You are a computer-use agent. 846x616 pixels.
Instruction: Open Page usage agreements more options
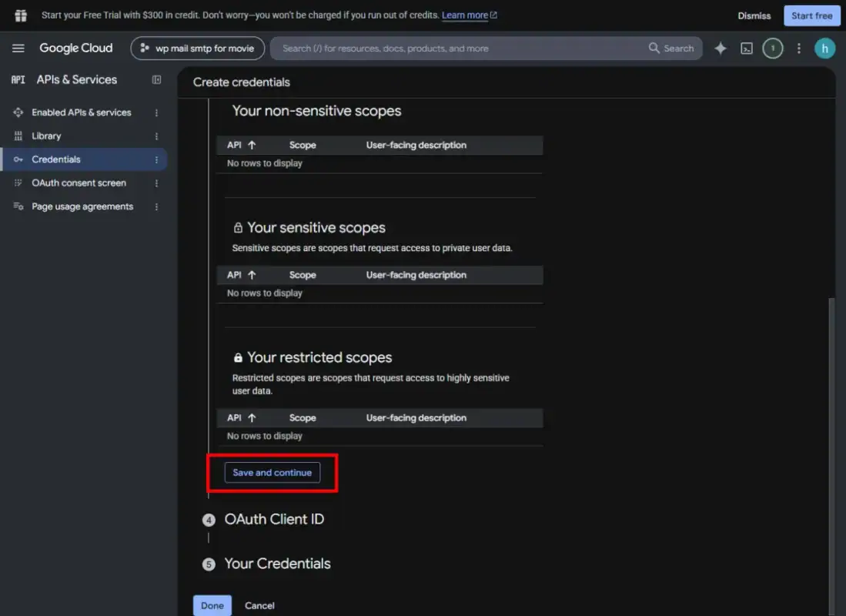pos(156,207)
